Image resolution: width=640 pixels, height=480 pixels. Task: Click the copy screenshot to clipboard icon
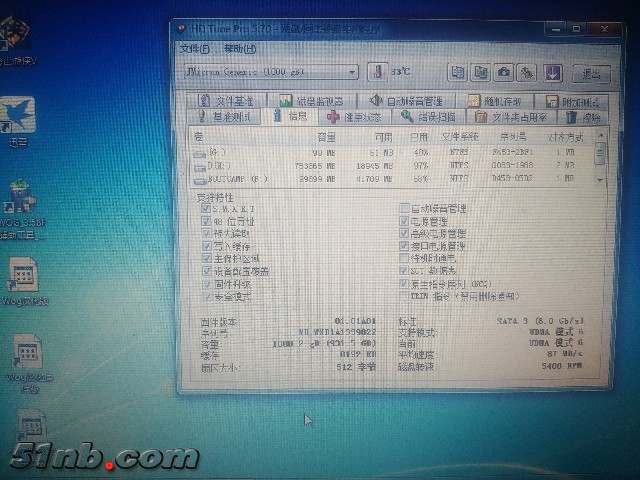click(x=480, y=73)
